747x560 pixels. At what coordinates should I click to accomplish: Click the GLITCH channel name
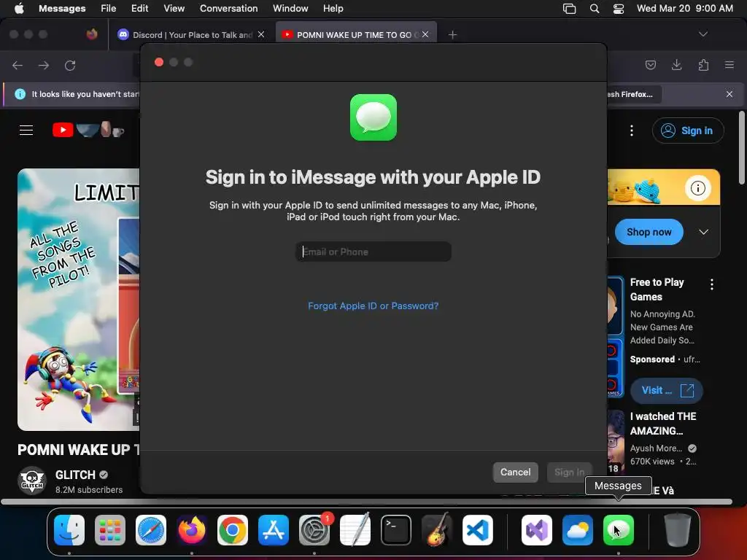click(x=75, y=475)
